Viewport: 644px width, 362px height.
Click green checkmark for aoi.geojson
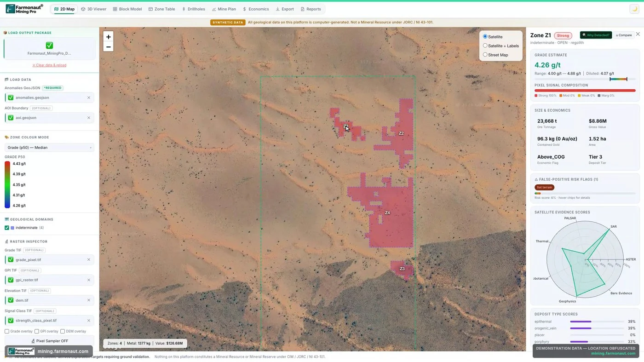point(11,118)
